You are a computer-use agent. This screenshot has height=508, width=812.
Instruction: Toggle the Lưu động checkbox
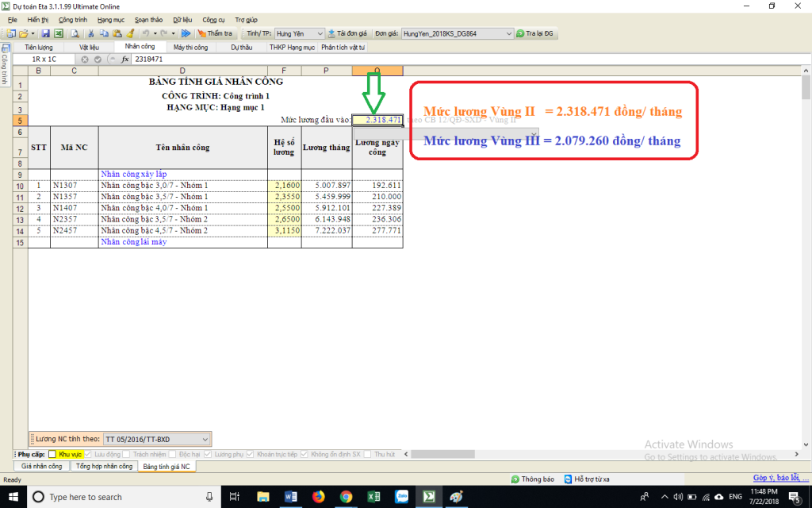(x=88, y=454)
